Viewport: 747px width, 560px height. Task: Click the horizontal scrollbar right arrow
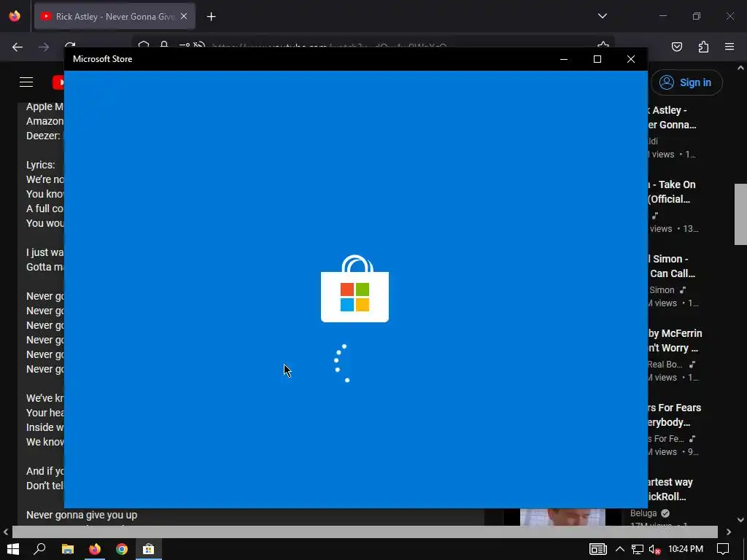click(x=729, y=532)
